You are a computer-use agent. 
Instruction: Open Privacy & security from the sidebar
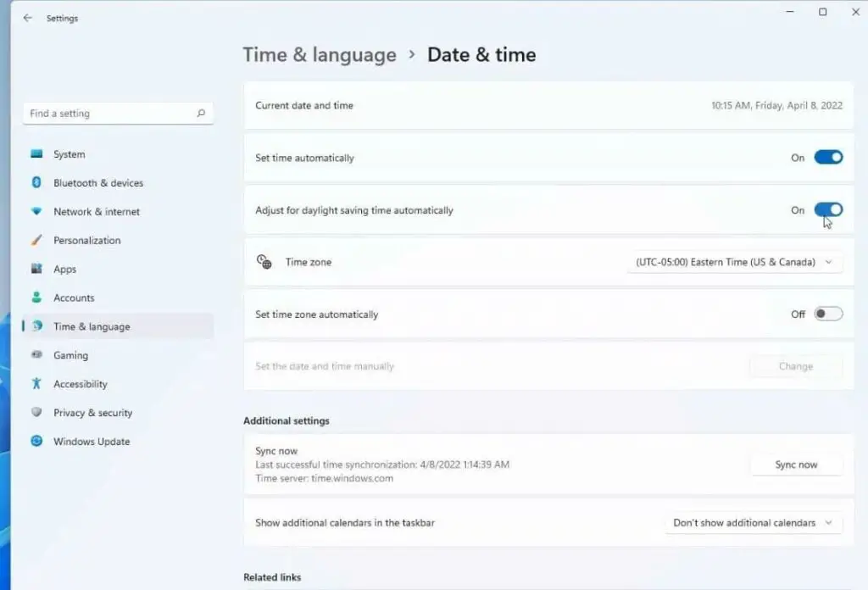(x=92, y=413)
